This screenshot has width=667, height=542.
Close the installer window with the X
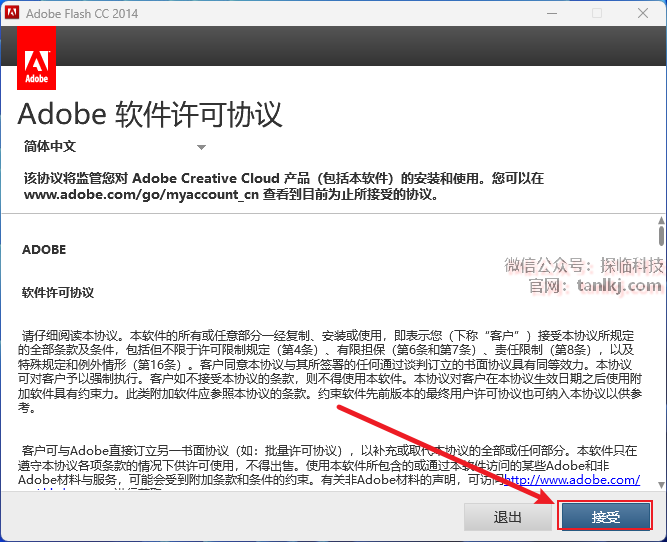point(643,13)
